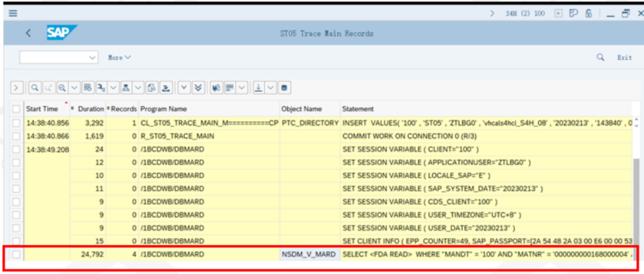
Task: Open the dropdown arrow beside the hierarchy icon
Action: 139,88
